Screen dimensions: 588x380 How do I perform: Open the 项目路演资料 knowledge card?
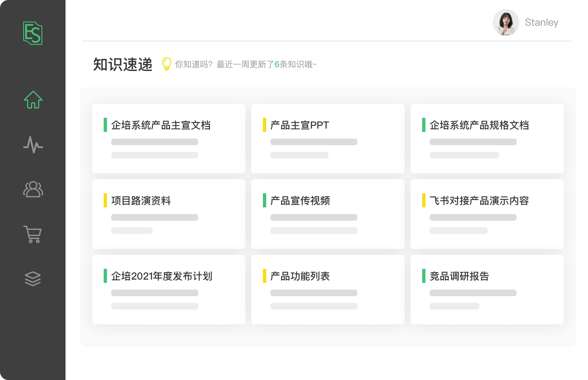coord(168,214)
